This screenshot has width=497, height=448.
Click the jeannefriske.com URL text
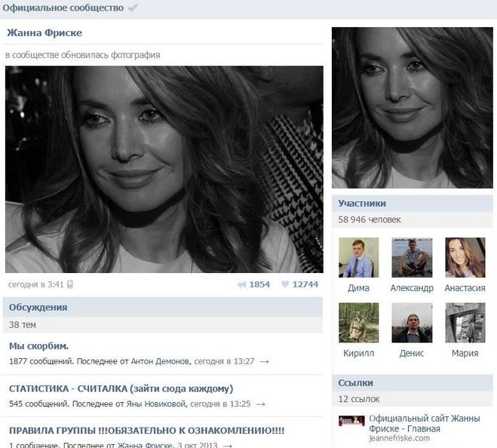(400, 438)
